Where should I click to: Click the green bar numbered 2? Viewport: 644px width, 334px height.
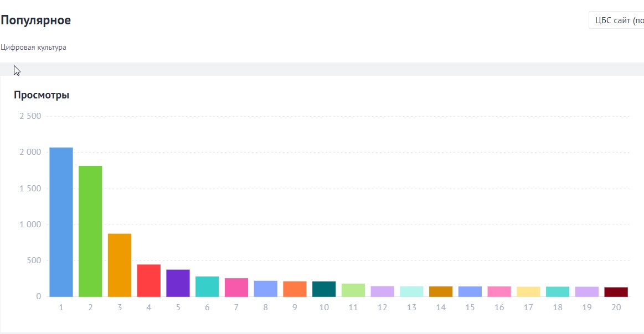[90, 231]
